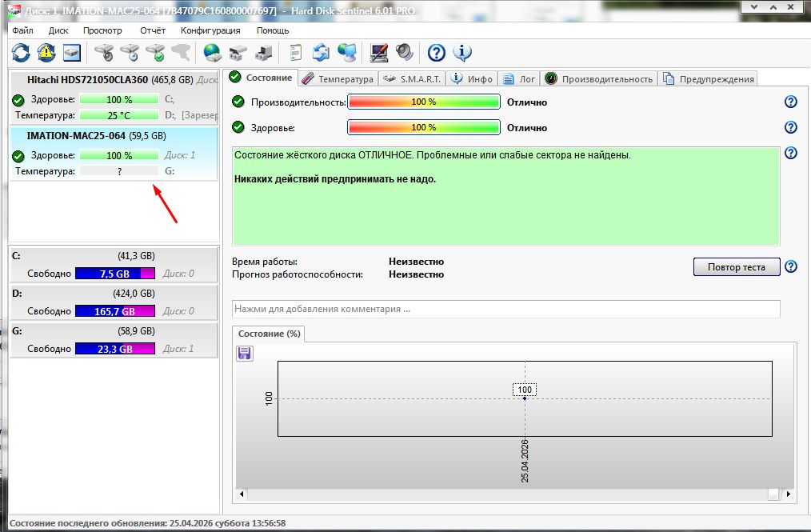This screenshot has width=811, height=532.
Task: Click the chart's right scroll arrow
Action: point(789,494)
